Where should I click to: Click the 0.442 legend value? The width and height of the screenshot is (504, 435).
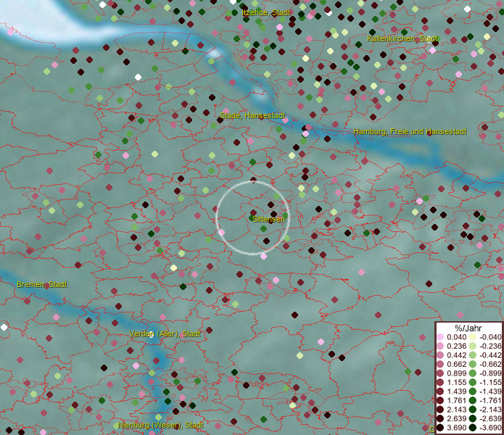tap(456, 355)
